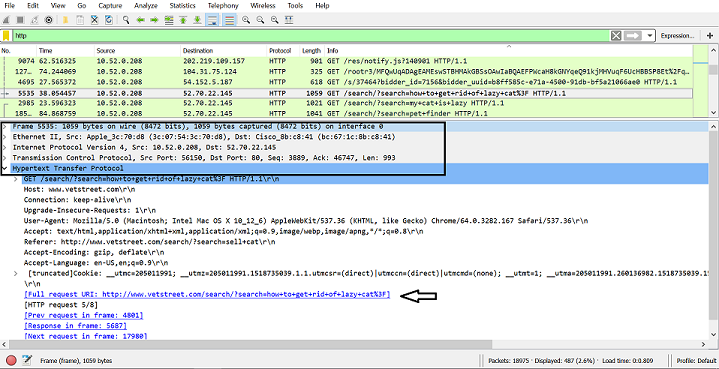Expand Internet Protocol Version 4 section

pyautogui.click(x=4, y=147)
